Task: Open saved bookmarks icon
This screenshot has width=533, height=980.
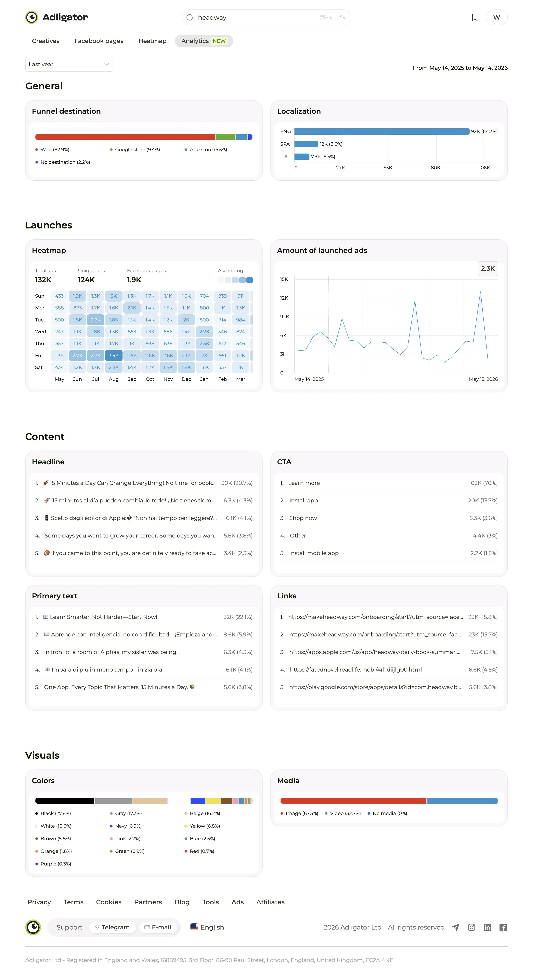Action: coord(474,18)
